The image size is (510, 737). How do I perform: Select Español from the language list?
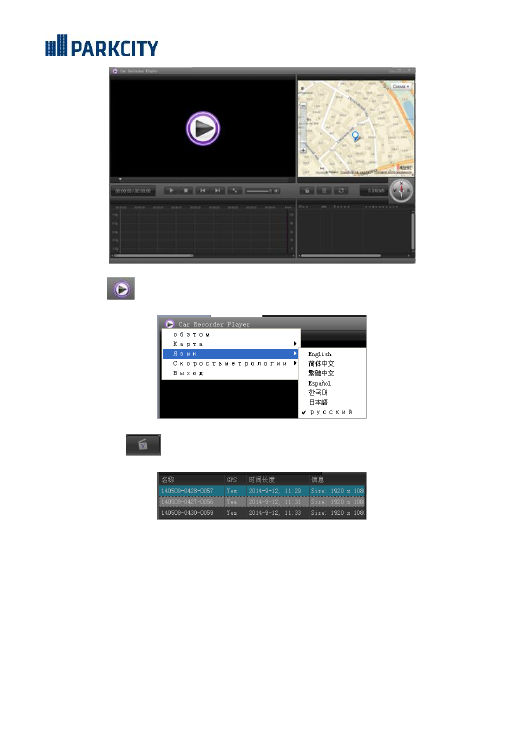(x=320, y=383)
